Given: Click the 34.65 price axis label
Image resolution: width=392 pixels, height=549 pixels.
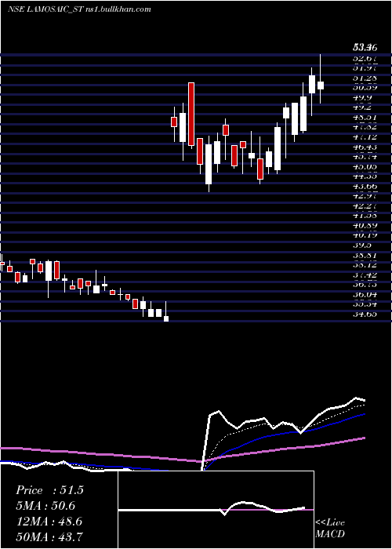Looking at the screenshot, I should click(x=365, y=314).
